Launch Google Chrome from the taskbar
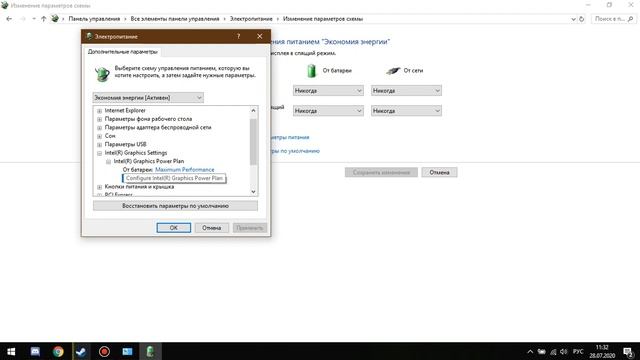Viewport: 640px width, 360px height. point(58,351)
